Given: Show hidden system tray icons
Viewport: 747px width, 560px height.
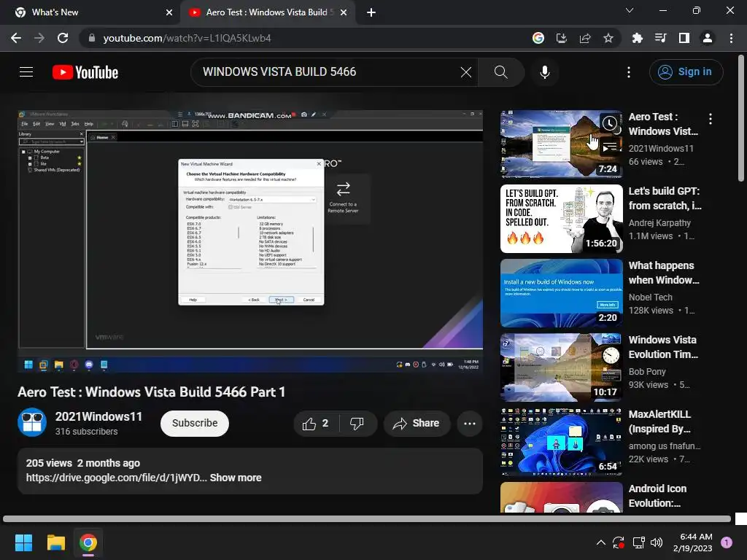Looking at the screenshot, I should click(x=601, y=542).
